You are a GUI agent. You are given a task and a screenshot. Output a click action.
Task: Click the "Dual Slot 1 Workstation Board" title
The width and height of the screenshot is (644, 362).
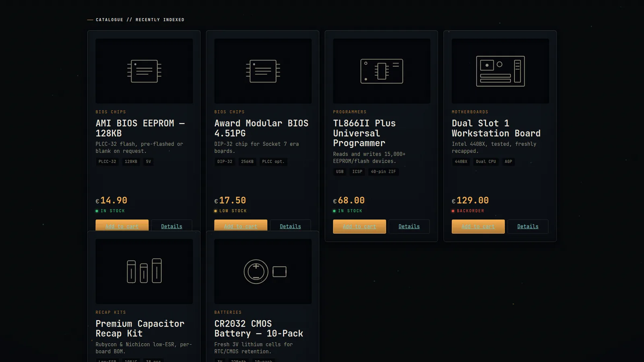click(x=496, y=128)
